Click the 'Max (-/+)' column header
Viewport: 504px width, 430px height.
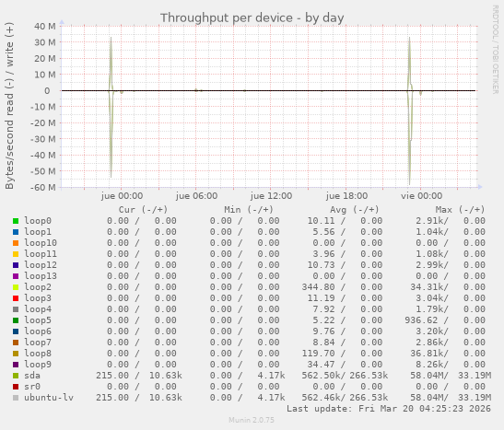click(x=460, y=210)
